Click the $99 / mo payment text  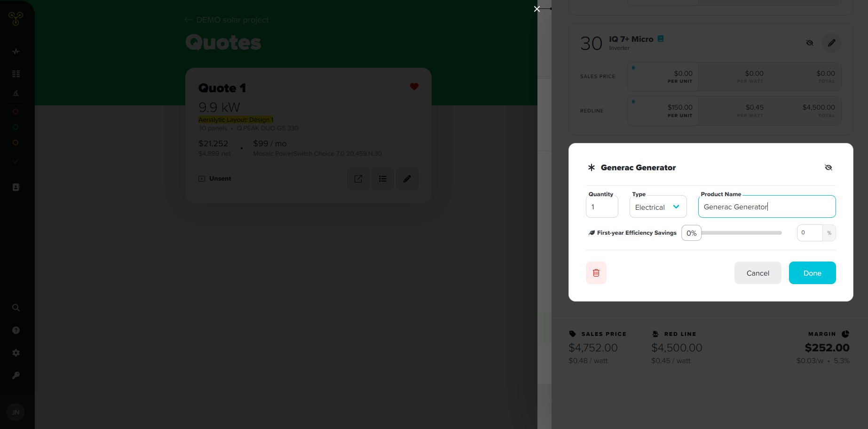coord(270,143)
